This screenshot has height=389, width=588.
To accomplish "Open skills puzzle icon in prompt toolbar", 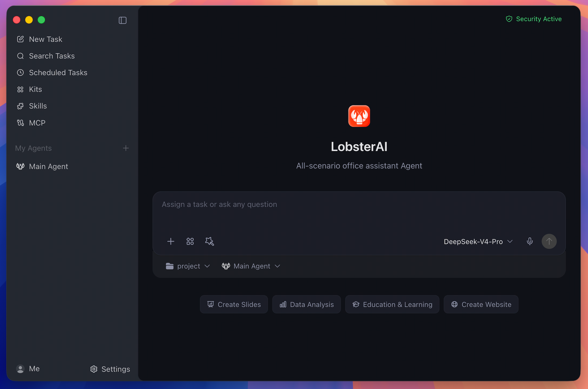I will point(209,241).
